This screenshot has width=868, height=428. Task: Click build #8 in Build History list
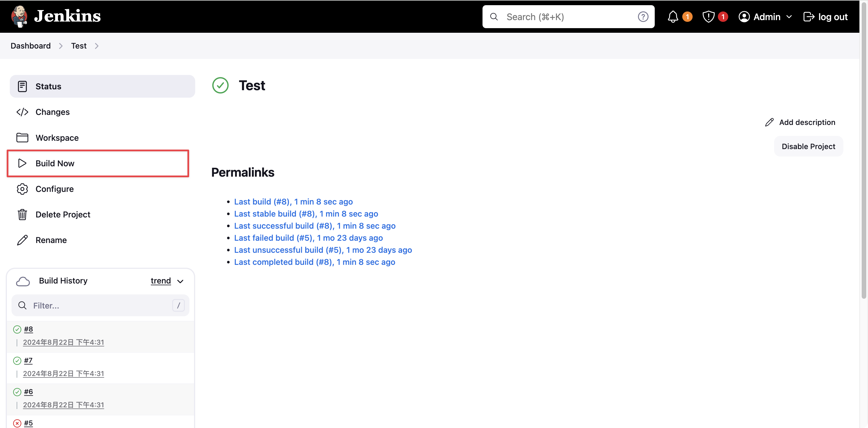[x=28, y=329]
